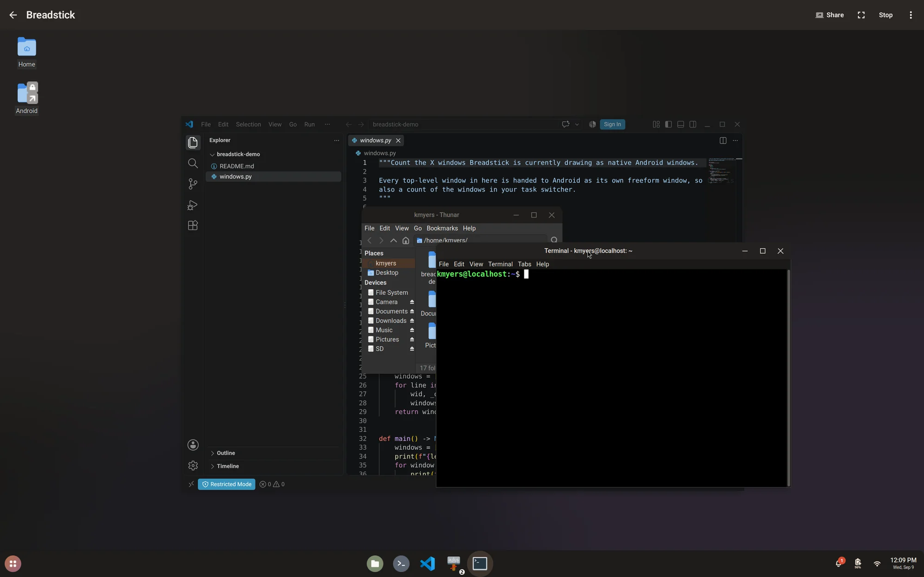Click Thunar search icon
924x577 pixels.
point(554,240)
